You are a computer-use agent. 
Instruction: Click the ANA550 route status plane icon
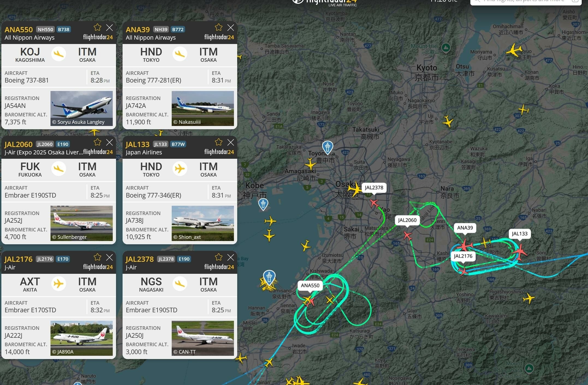[59, 54]
